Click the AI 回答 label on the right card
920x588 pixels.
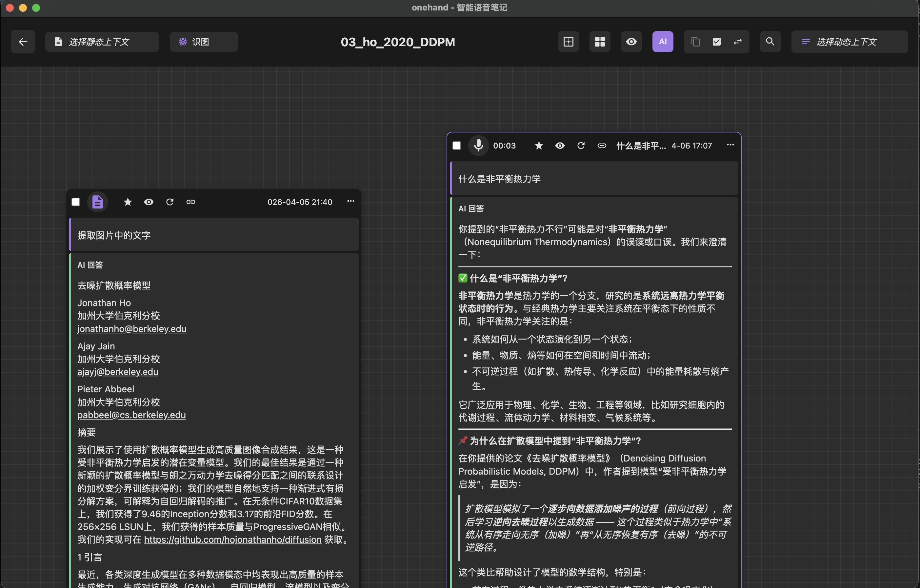click(471, 208)
